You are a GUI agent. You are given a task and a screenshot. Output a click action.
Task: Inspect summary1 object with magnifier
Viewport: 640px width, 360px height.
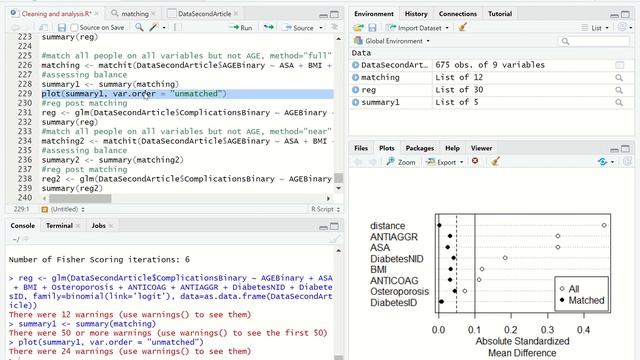[619, 103]
